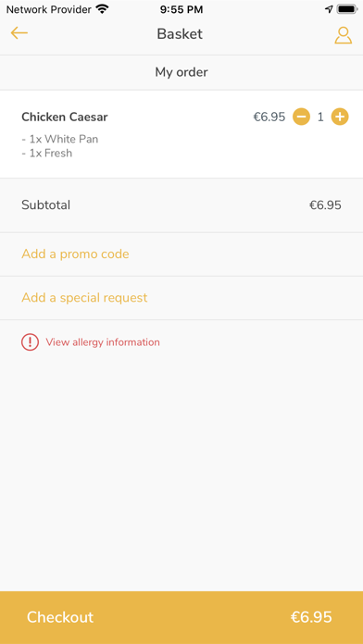Select the Chicken Caesar item name
This screenshot has height=644, width=363.
pyautogui.click(x=65, y=118)
